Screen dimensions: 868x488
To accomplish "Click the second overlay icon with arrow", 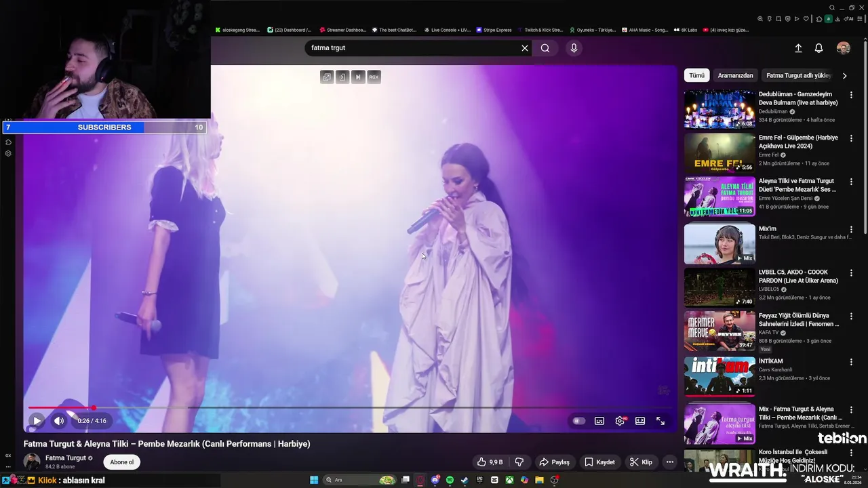I will [x=342, y=77].
